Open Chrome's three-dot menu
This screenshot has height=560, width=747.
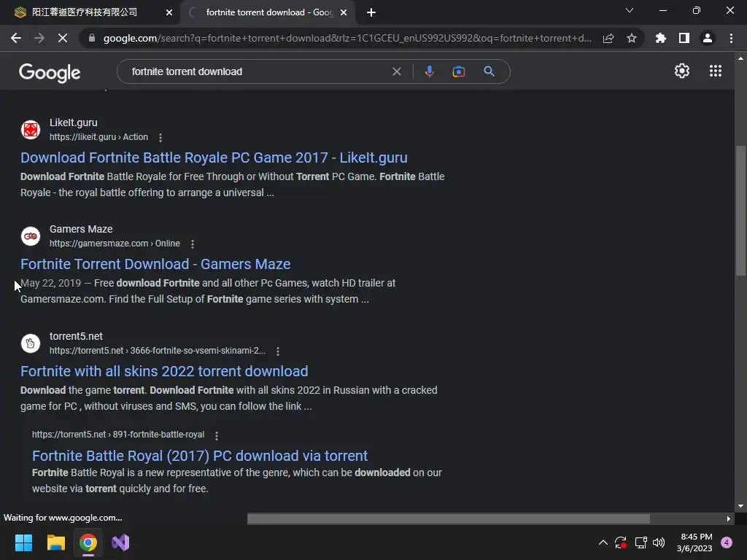tap(731, 38)
